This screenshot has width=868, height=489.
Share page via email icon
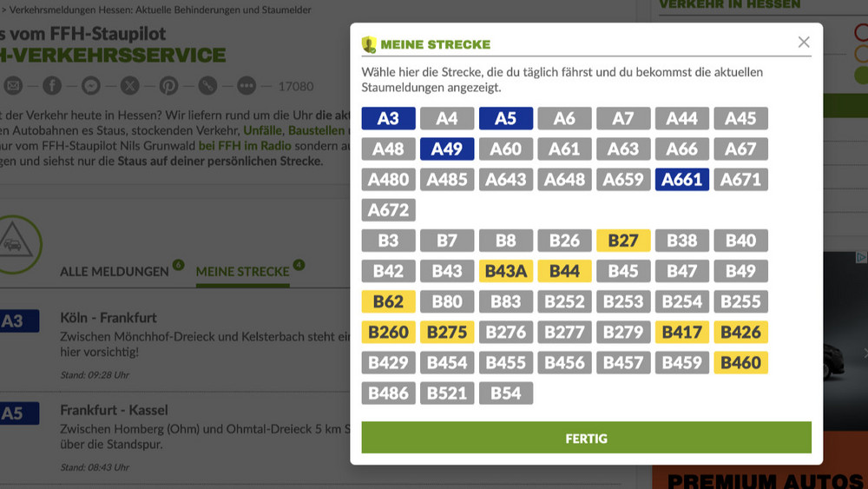pyautogui.click(x=12, y=85)
